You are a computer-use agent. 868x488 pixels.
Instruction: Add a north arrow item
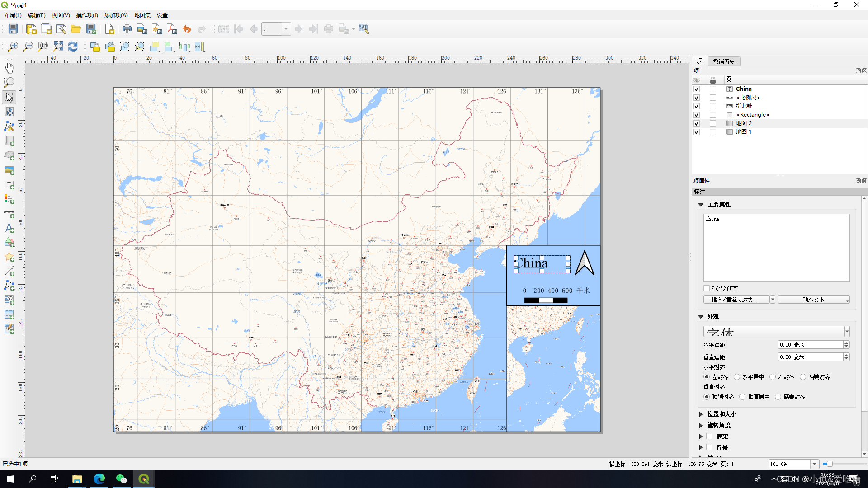coord(9,228)
